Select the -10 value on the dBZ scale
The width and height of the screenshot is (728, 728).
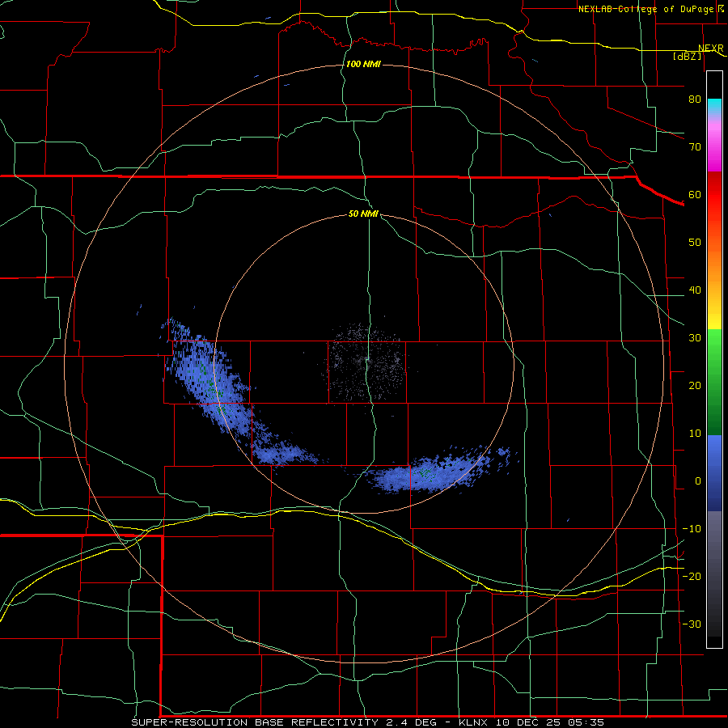point(692,529)
